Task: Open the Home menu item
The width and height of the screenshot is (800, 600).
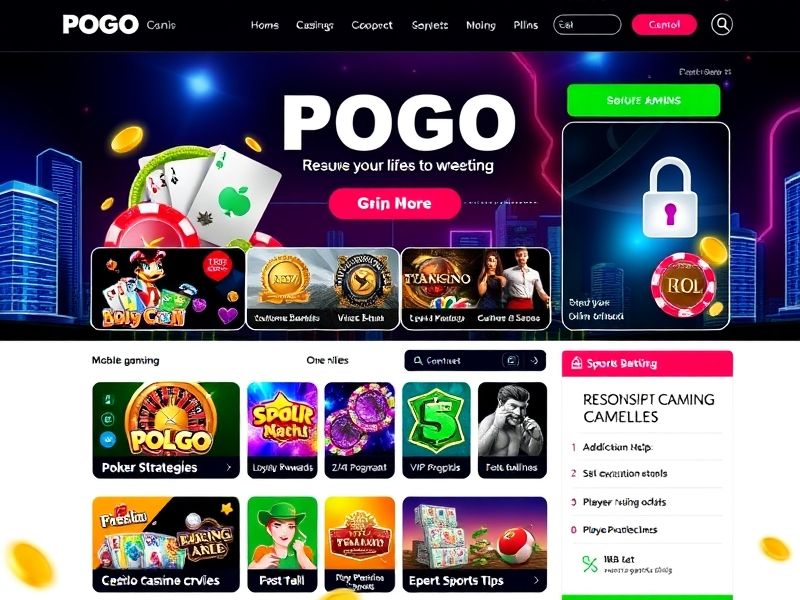Action: click(264, 25)
